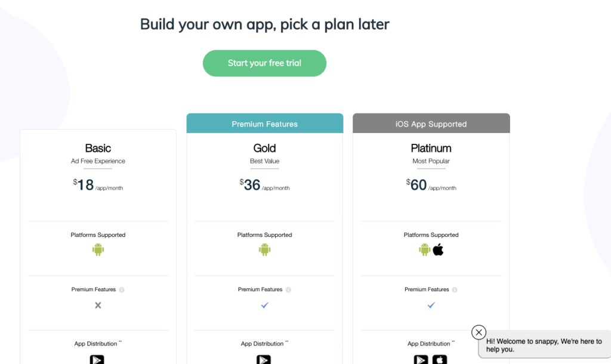The image size is (611, 364).
Task: Click the App Store icon in Platinum plan
Action: 439,359
